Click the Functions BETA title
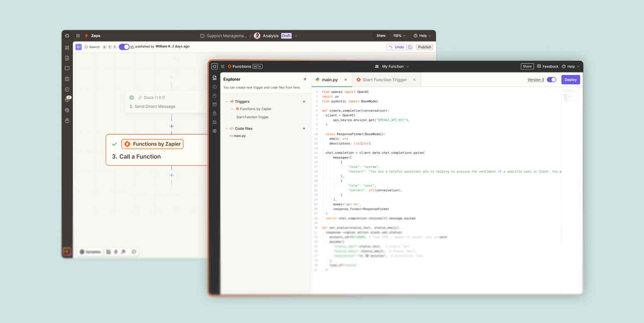 point(245,67)
